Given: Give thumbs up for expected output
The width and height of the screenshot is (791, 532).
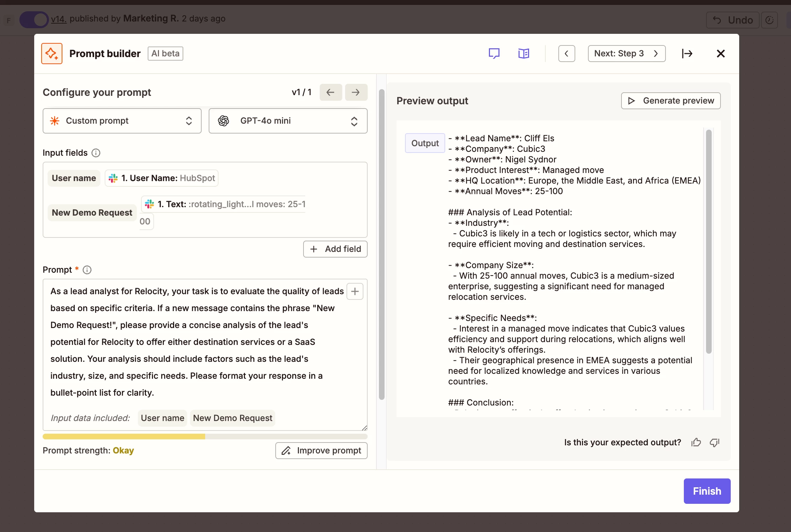Looking at the screenshot, I should click(x=696, y=443).
